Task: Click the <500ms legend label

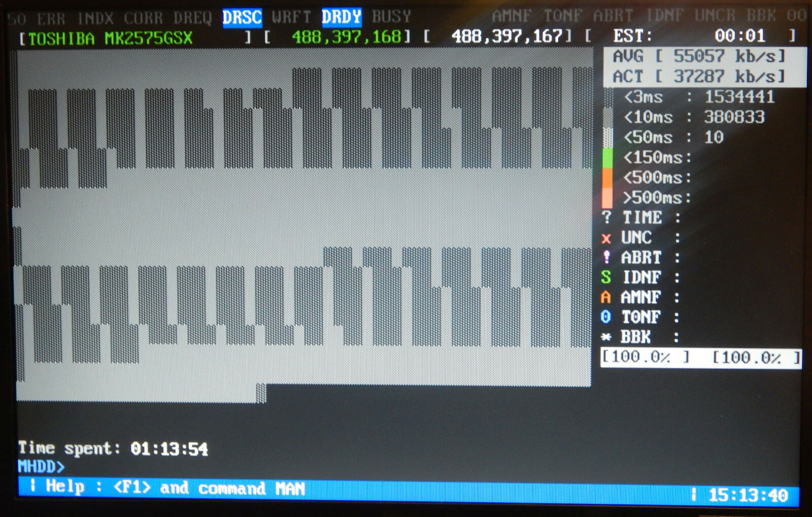Action: point(657,178)
